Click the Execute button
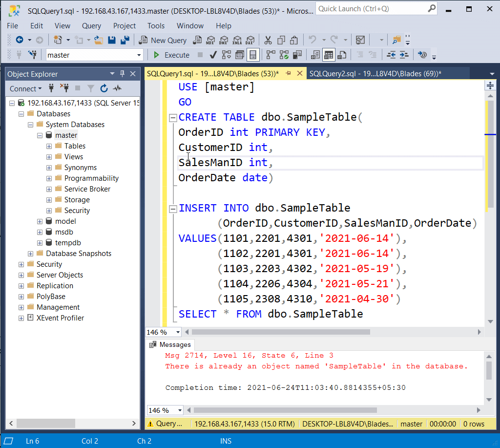This screenshot has width=500, height=448. [x=171, y=55]
